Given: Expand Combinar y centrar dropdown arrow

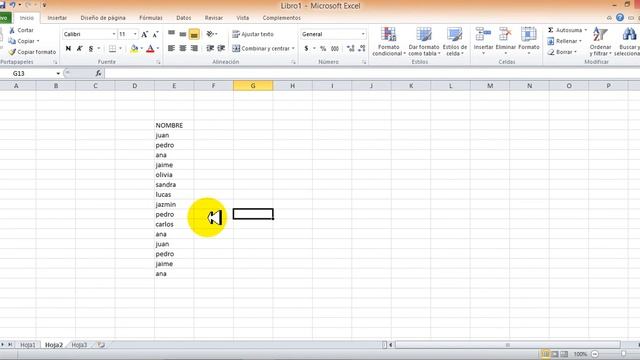Looking at the screenshot, I should pos(293,49).
